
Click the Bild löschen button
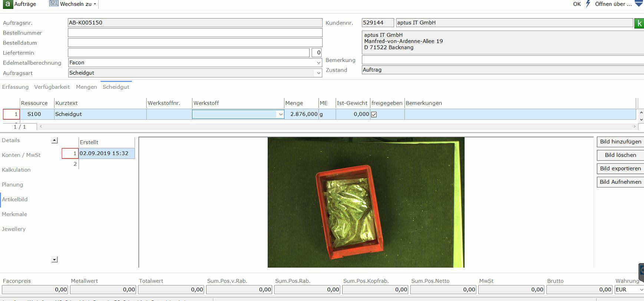point(620,155)
